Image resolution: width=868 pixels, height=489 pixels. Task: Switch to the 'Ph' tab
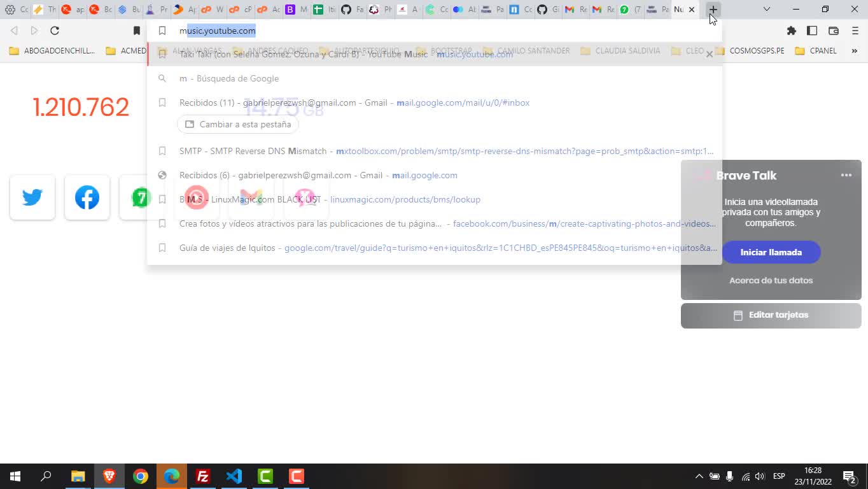(381, 10)
